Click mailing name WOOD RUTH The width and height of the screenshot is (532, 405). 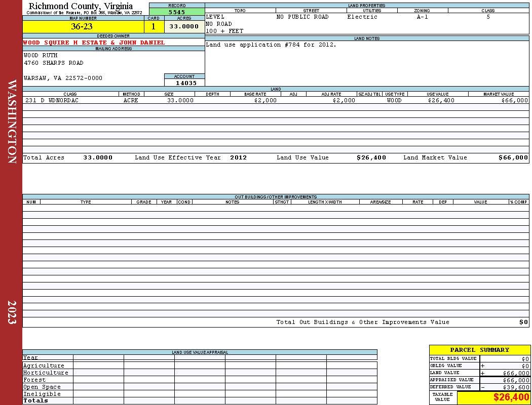pyautogui.click(x=41, y=55)
